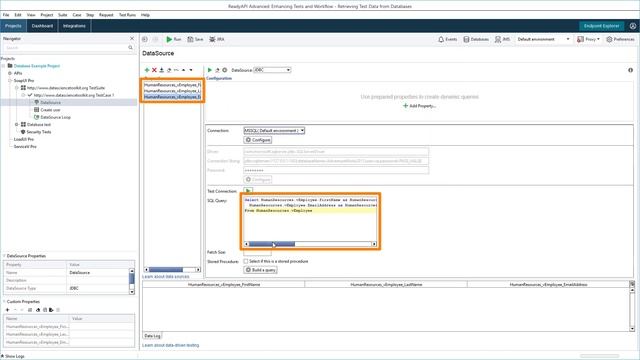Select the LoadUI Pro node

[x=24, y=139]
